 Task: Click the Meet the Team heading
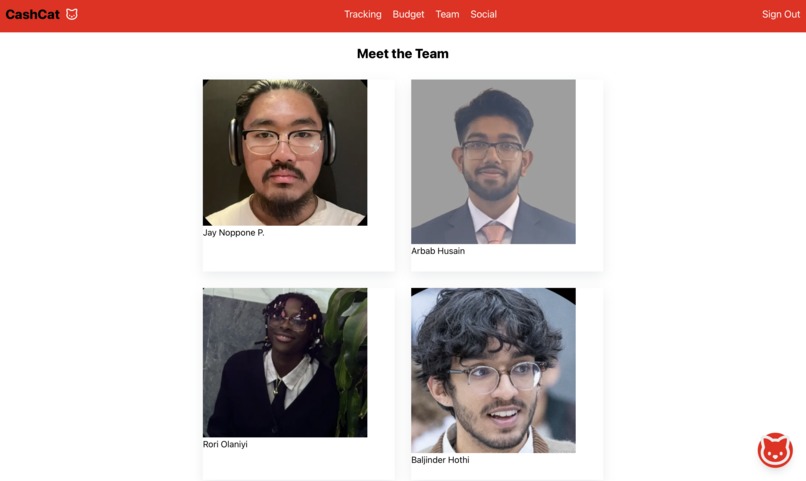(x=402, y=53)
